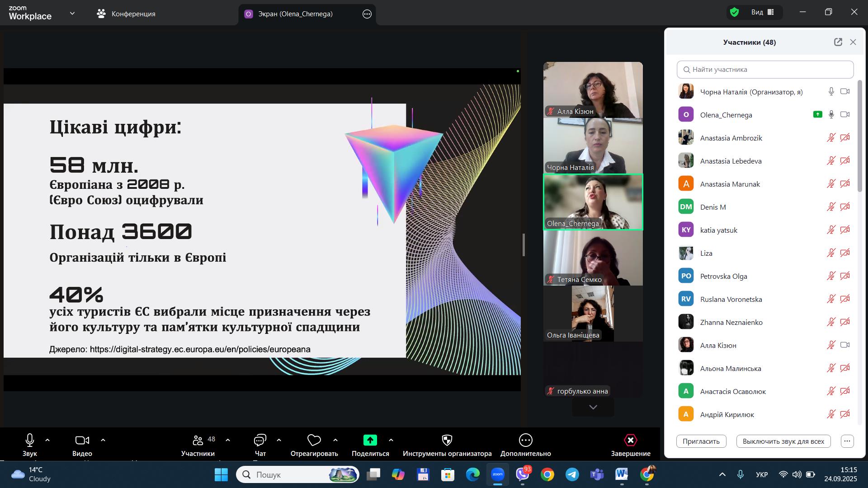
Task: Click the green Share screen icon
Action: point(370,440)
